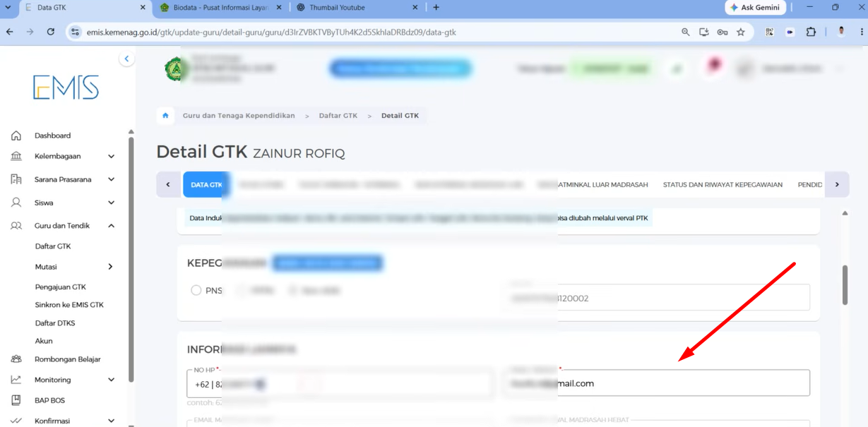This screenshot has width=868, height=427.
Task: Click the install app icon in address bar
Action: [x=703, y=32]
